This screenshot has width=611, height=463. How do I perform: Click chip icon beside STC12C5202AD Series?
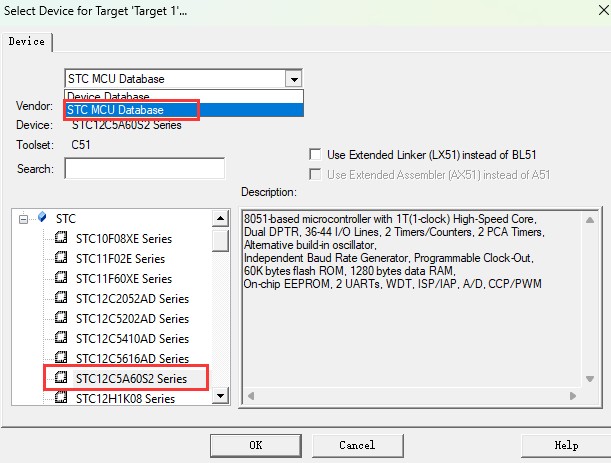coord(61,317)
